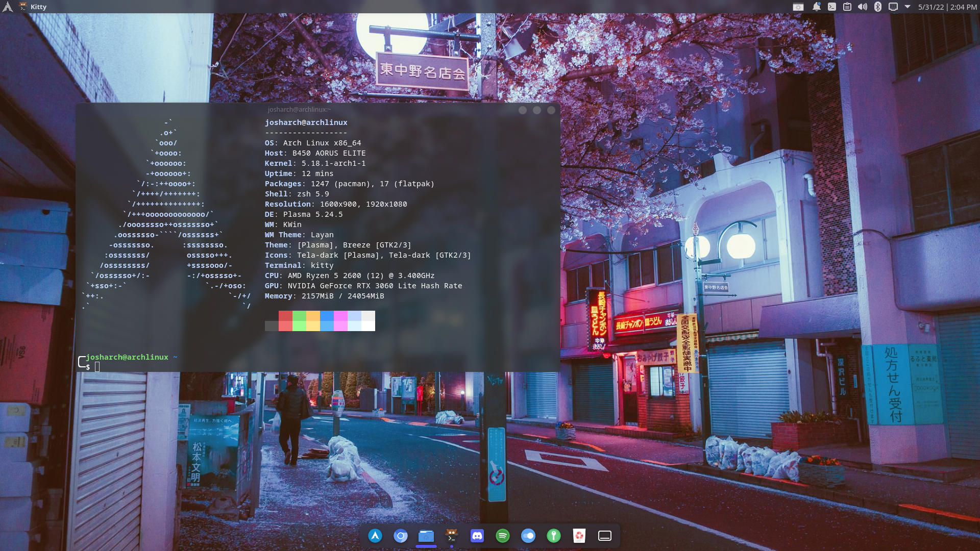Open the trash bin in the dock
The height and width of the screenshot is (551, 980).
coord(579,536)
